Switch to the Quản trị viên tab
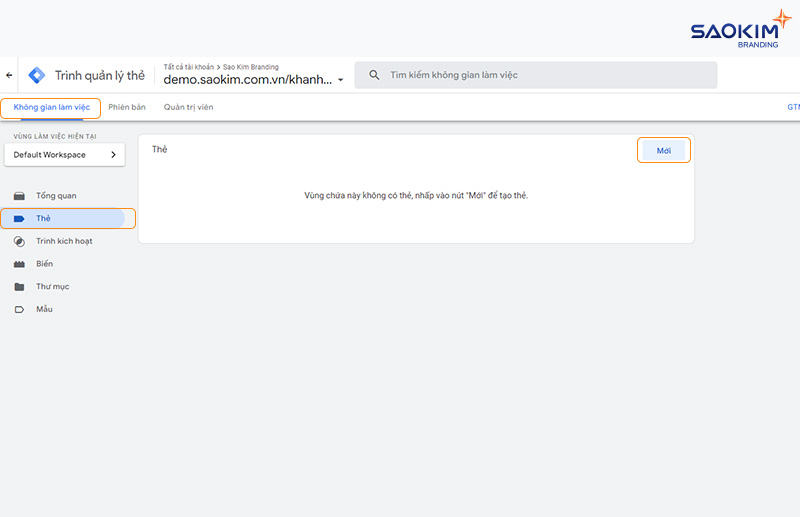Screen dimensions: 800x517 (x=188, y=107)
